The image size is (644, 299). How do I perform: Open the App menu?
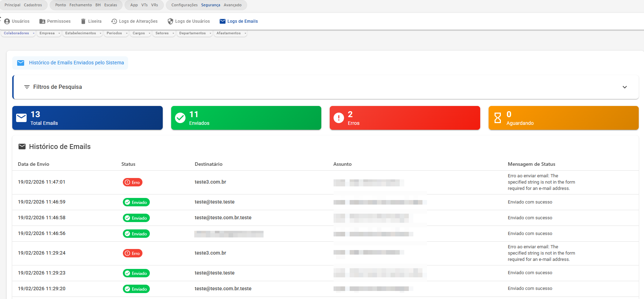[x=134, y=5]
